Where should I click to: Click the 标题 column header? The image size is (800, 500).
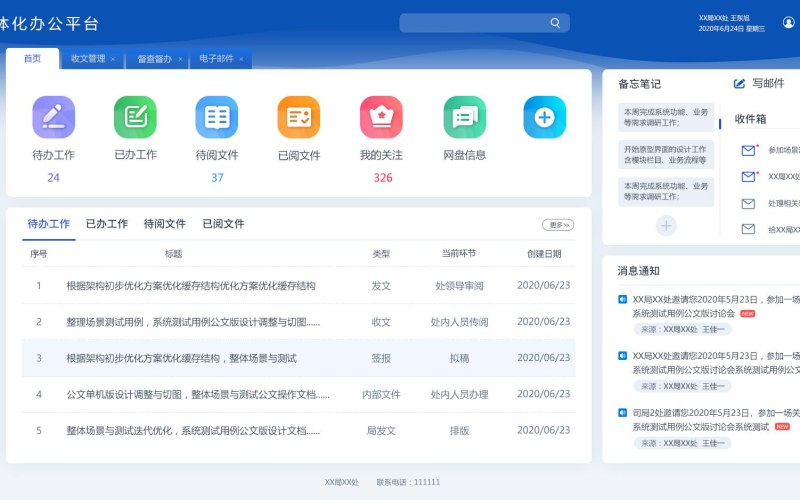click(x=173, y=254)
